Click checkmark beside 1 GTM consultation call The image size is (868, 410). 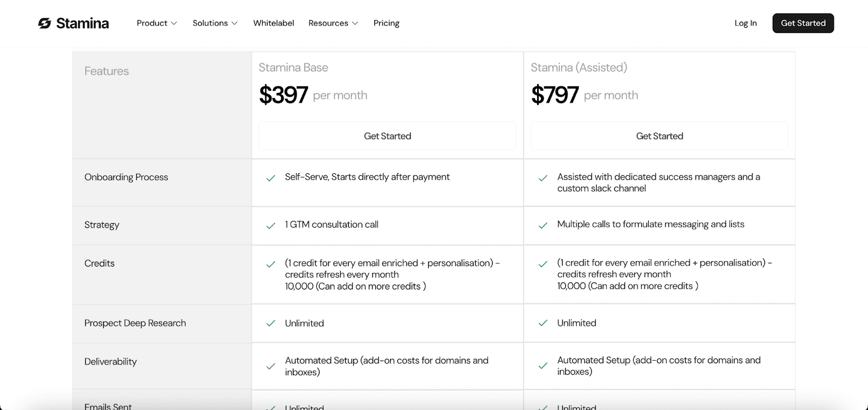pos(271,225)
